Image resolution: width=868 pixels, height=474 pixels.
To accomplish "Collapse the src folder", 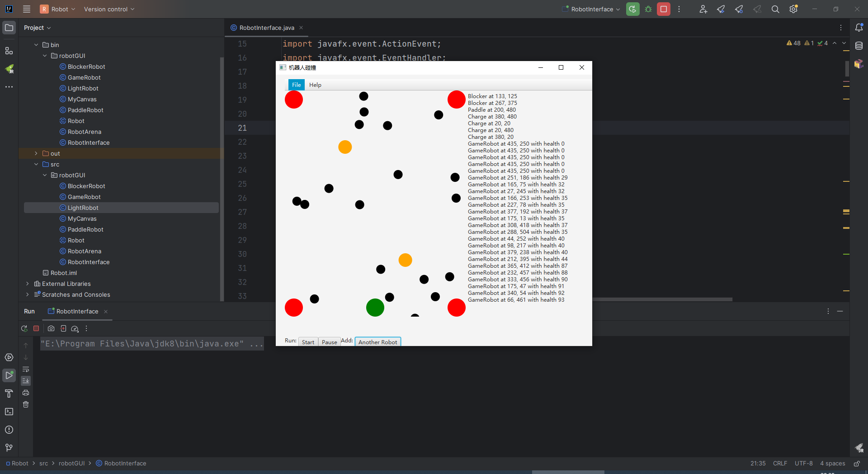I will pyautogui.click(x=36, y=164).
